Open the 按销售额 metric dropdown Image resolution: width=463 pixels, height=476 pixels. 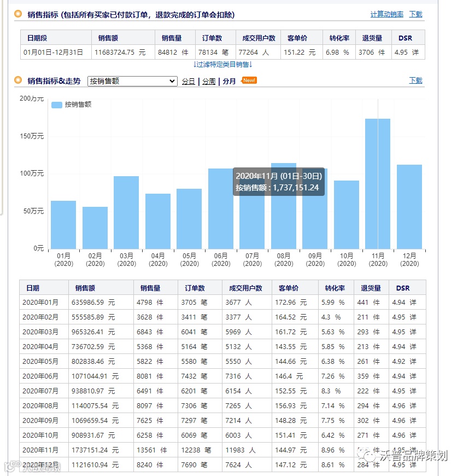132,81
